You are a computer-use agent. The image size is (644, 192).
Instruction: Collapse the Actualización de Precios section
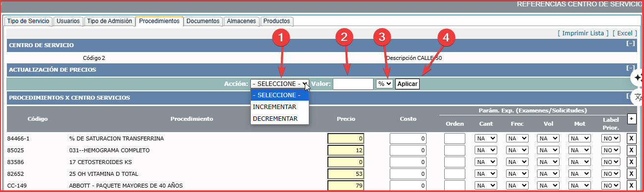pos(631,68)
